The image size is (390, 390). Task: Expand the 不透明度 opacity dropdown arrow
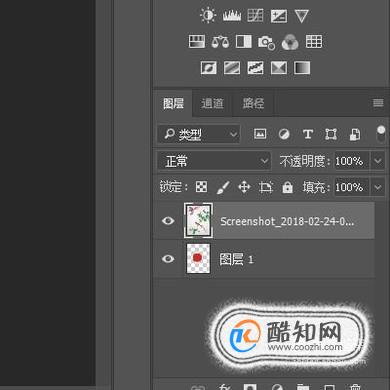click(378, 161)
